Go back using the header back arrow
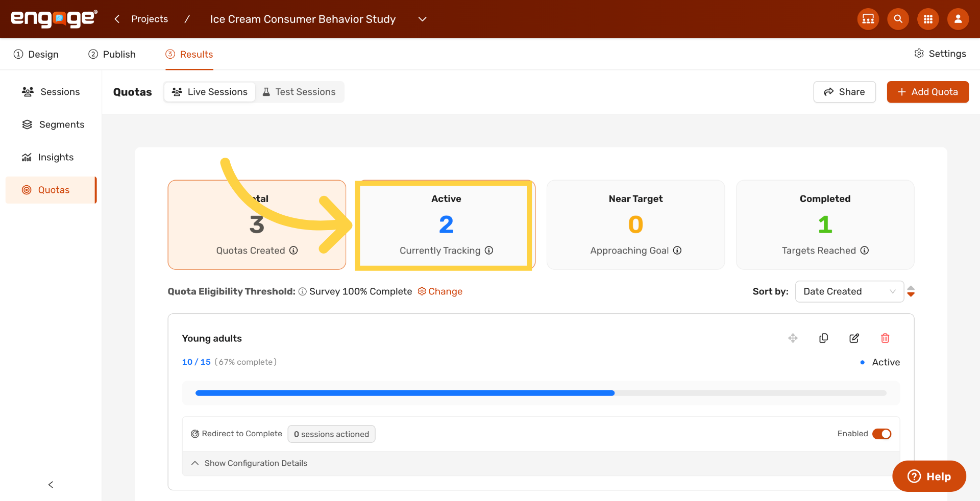The height and width of the screenshot is (501, 980). click(x=117, y=19)
